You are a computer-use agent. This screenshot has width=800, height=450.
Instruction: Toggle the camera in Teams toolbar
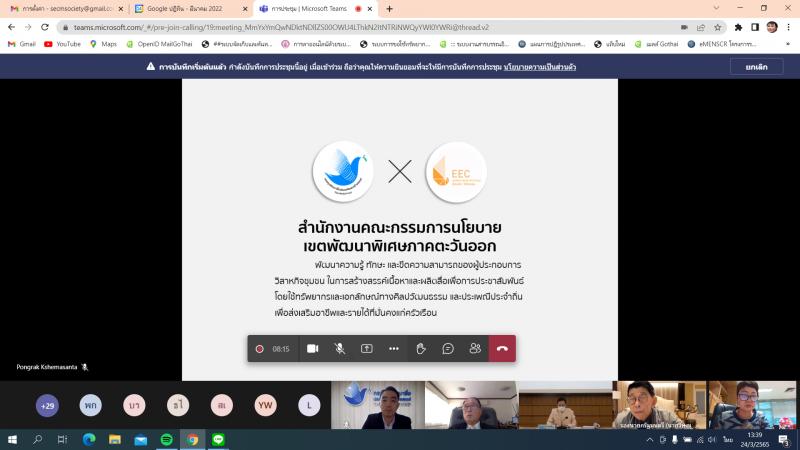313,348
